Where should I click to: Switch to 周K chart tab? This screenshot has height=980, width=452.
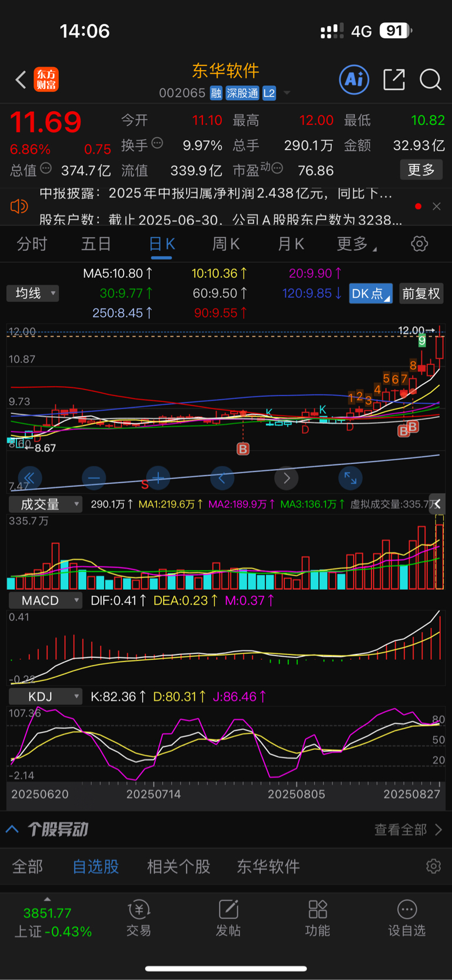click(x=226, y=244)
